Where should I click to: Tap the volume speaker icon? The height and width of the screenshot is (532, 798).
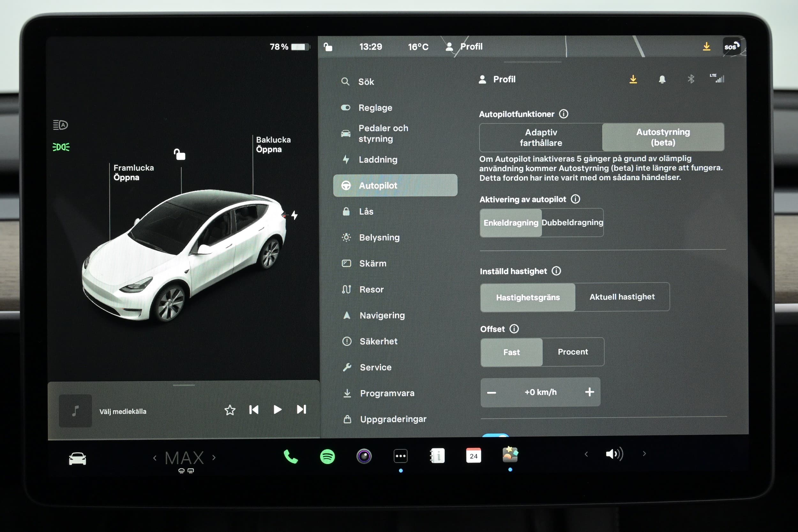[x=614, y=454]
